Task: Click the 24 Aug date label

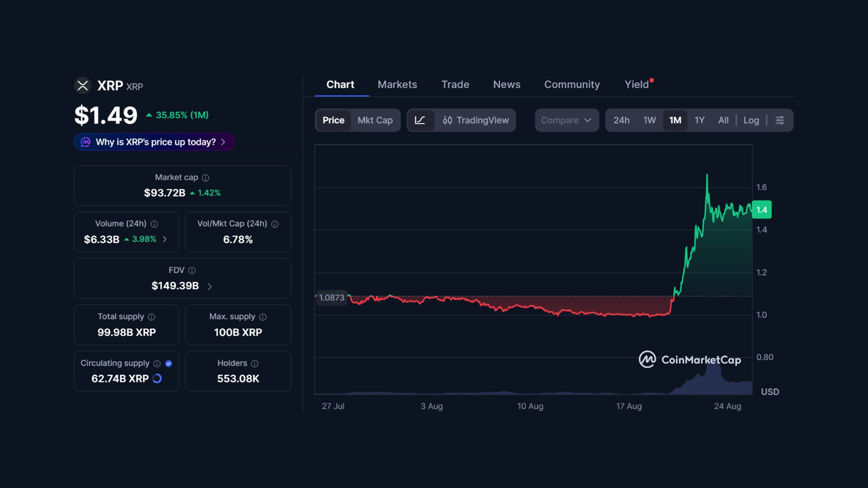Action: (727, 406)
